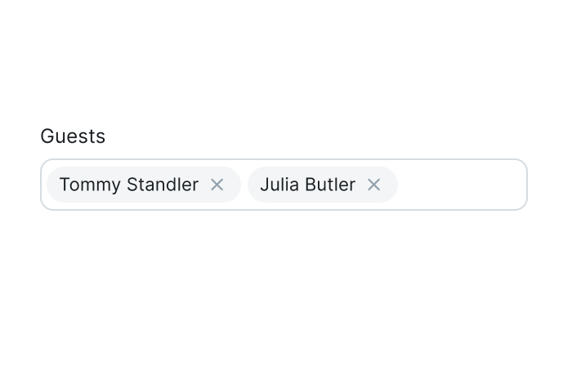Image resolution: width=572 pixels, height=392 pixels.
Task: Place cursor after the Julia Butler chip
Action: coord(462,185)
